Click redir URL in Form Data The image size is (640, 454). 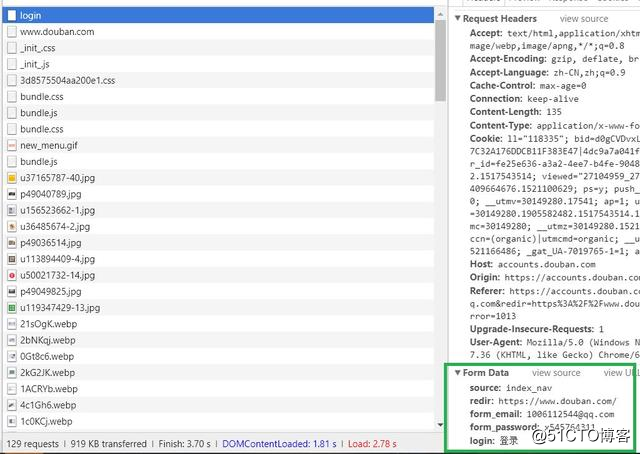(557, 401)
